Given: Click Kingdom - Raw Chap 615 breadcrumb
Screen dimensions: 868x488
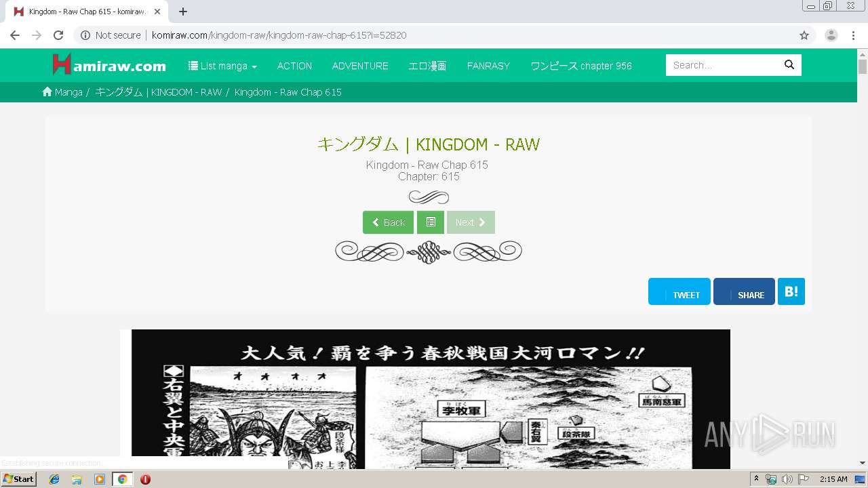Looking at the screenshot, I should tap(288, 92).
